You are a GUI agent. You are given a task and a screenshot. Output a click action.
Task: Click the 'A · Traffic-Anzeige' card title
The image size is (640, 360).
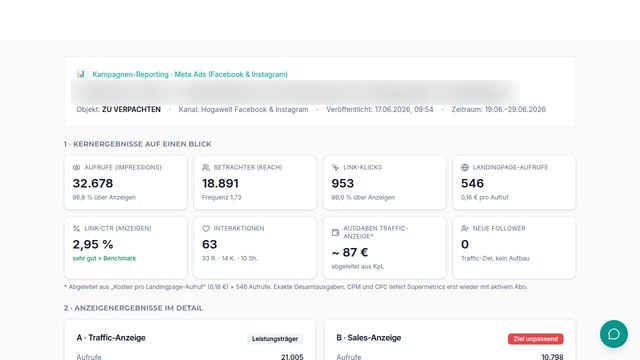coord(111,338)
